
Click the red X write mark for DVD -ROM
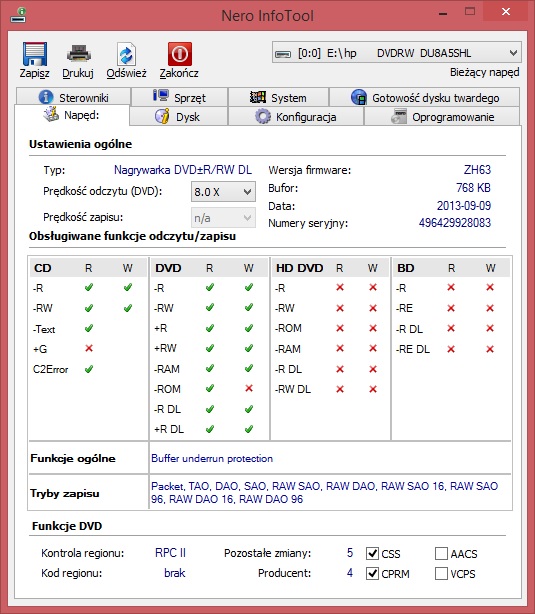(249, 388)
